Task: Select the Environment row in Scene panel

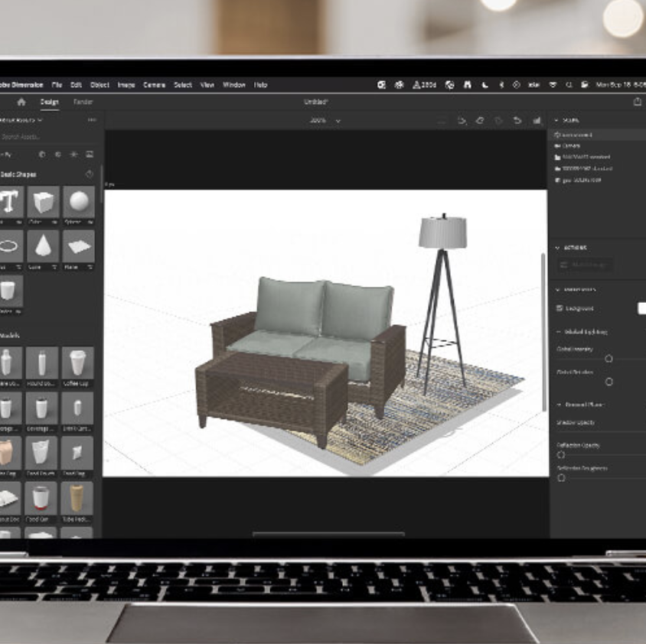Action: click(597, 135)
